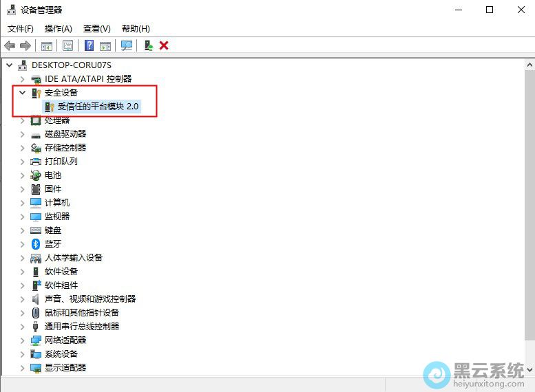Image resolution: width=535 pixels, height=392 pixels.
Task: Open the 操作(A) menu
Action: (x=59, y=28)
